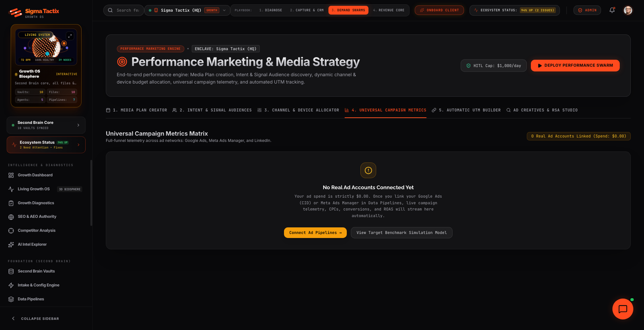Expand the Ecosystem Status card chevron
The image size is (644, 330).
78,145
